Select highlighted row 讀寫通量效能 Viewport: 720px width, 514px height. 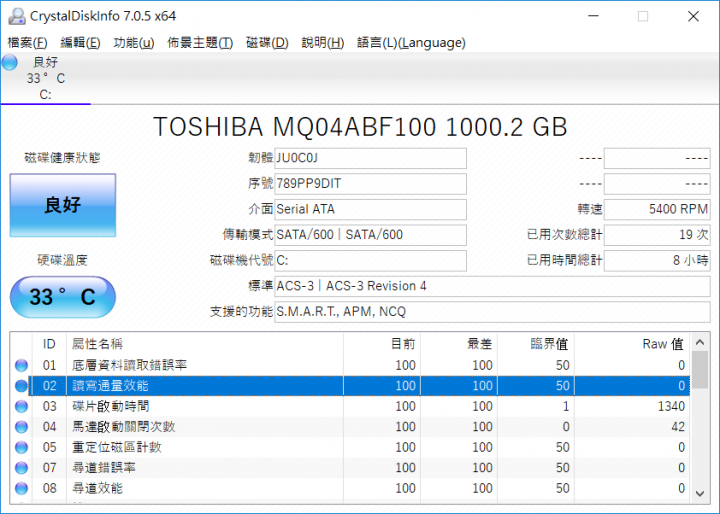[350, 386]
